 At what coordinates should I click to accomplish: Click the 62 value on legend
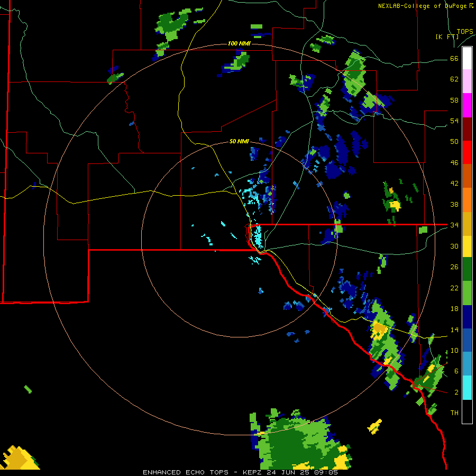point(454,79)
